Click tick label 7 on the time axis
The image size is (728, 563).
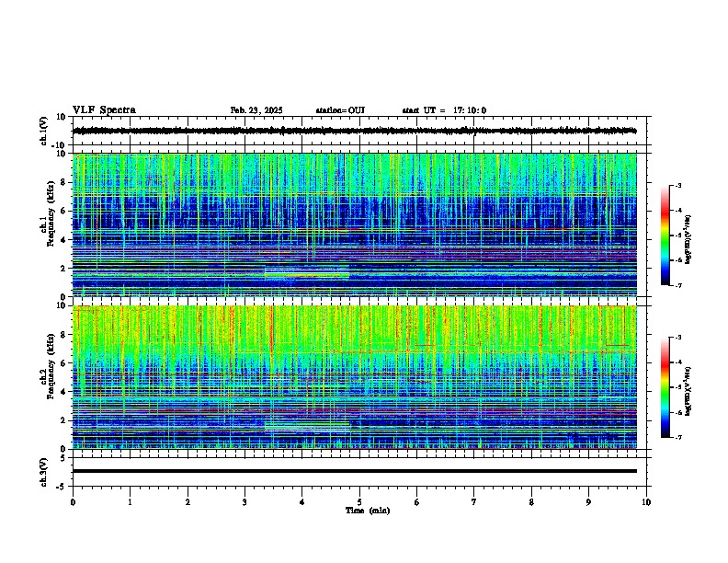click(474, 502)
